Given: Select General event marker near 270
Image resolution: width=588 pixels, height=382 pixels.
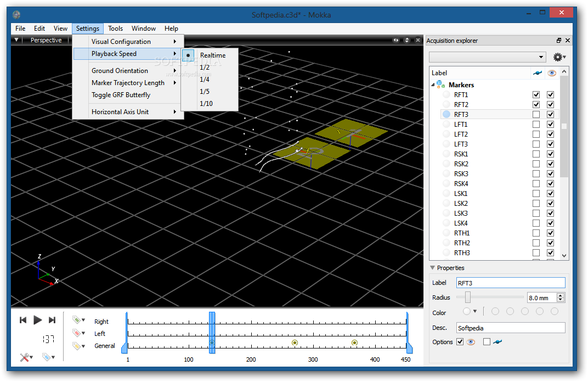Looking at the screenshot, I should 295,342.
